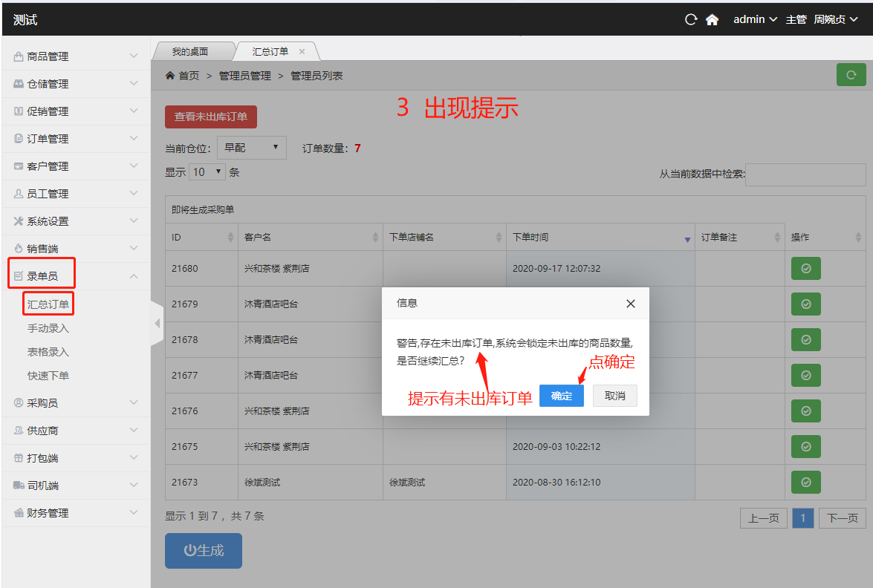873x588 pixels.
Task: Collapse the left sidebar using the arrow handle
Action: coord(157,324)
